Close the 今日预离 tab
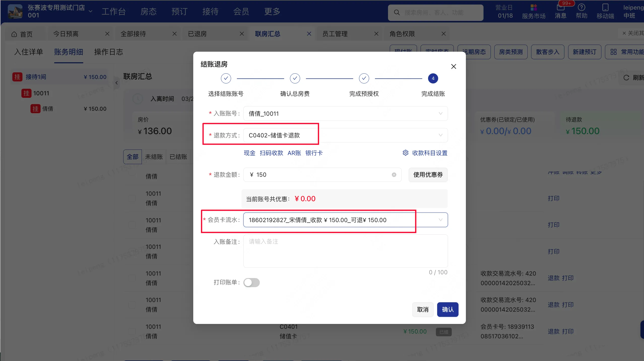 pos(107,34)
